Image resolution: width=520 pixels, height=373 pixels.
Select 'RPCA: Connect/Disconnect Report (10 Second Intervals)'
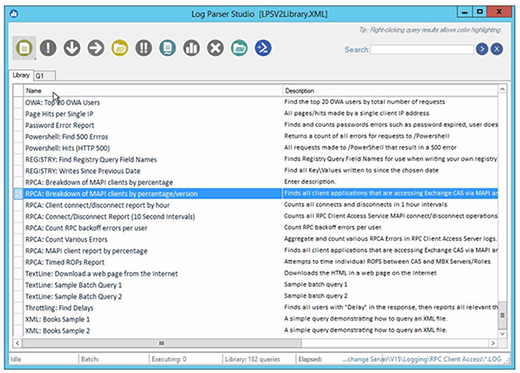110,216
